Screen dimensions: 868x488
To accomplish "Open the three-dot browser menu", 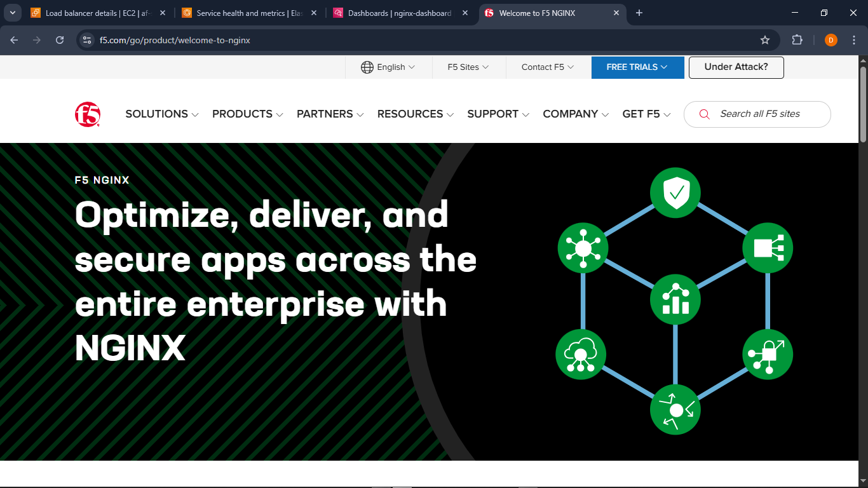I will pos(855,39).
